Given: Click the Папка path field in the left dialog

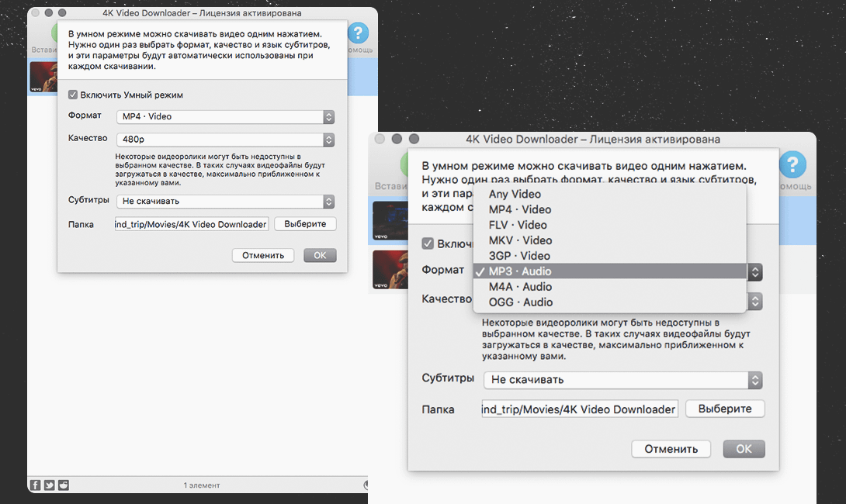Looking at the screenshot, I should pos(192,224).
